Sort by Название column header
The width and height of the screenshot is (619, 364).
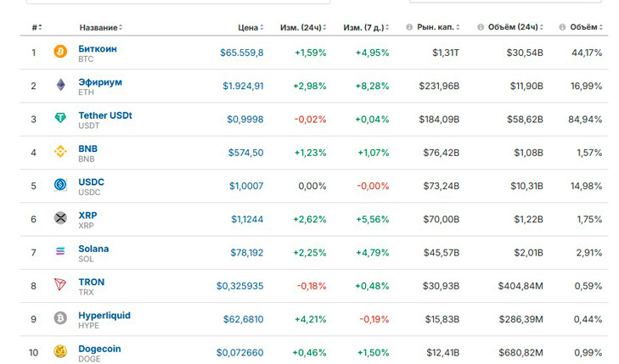[x=101, y=28]
